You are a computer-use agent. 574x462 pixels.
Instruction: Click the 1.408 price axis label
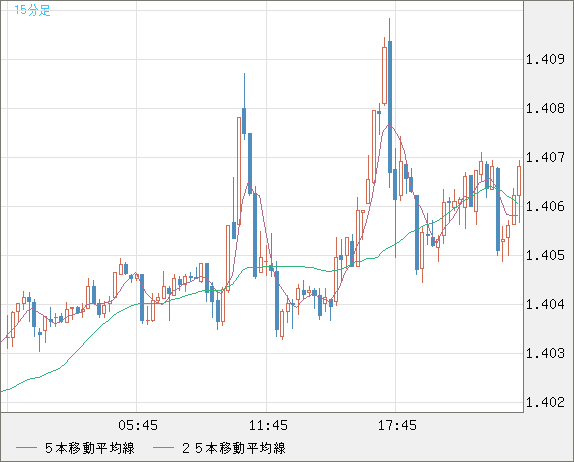click(x=545, y=108)
